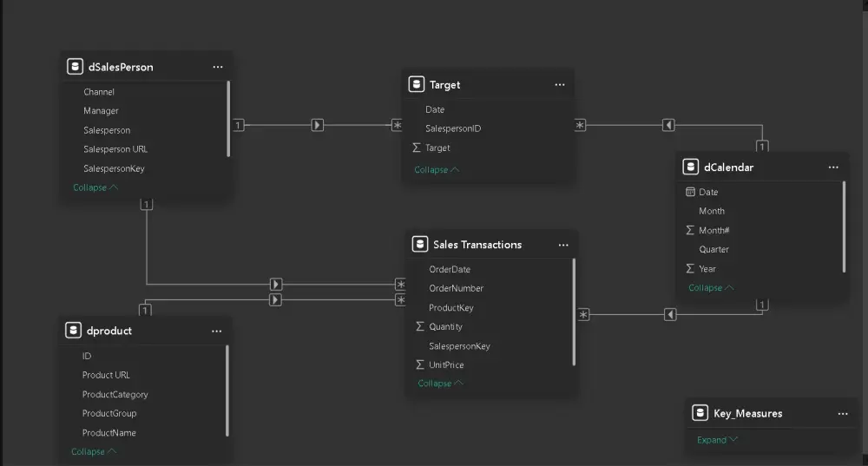Select ID field in dproduct

[87, 356]
